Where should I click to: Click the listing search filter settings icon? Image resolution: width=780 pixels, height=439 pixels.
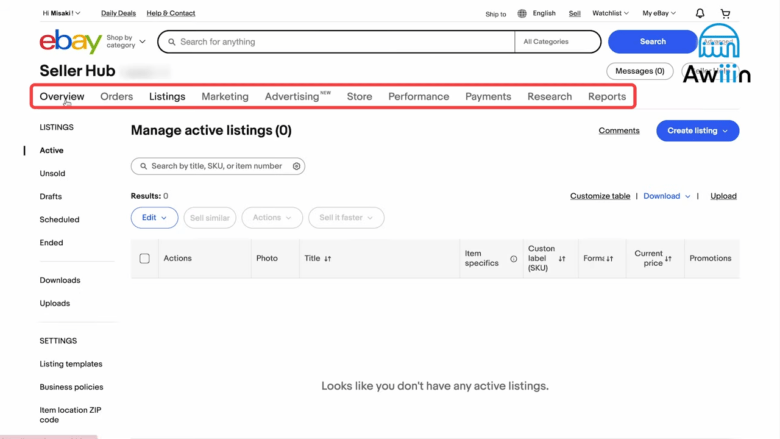(x=296, y=166)
